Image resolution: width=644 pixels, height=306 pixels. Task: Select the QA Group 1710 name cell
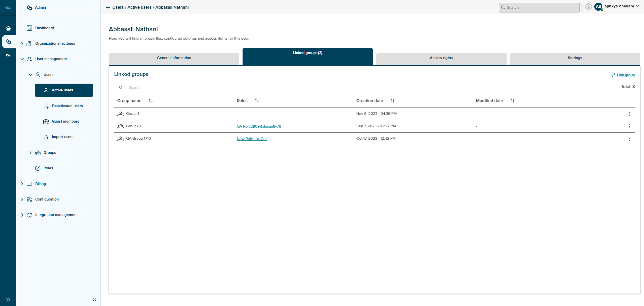[x=138, y=139]
